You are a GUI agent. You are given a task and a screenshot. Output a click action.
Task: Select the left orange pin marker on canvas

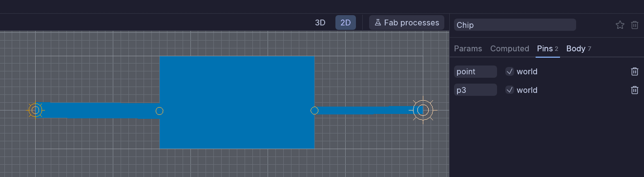pyautogui.click(x=35, y=111)
